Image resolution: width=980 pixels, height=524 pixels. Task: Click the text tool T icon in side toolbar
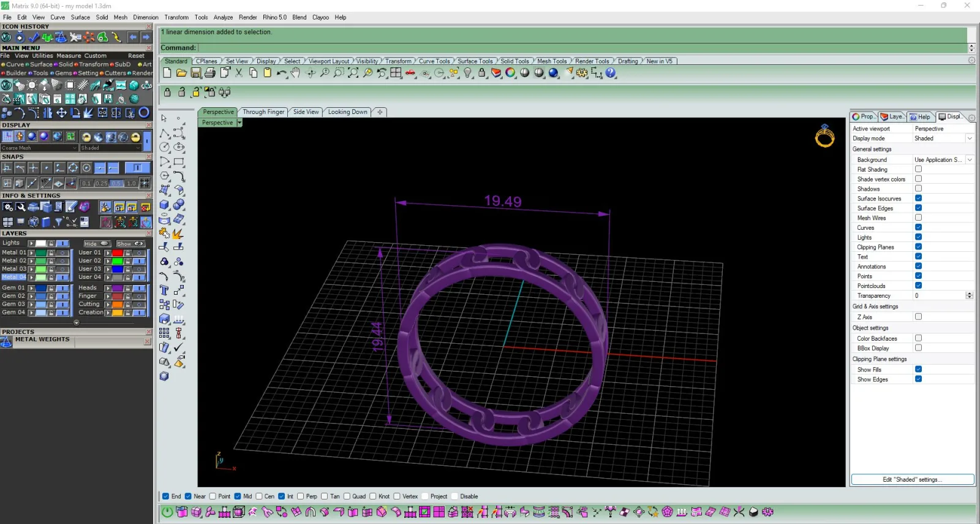tap(164, 290)
